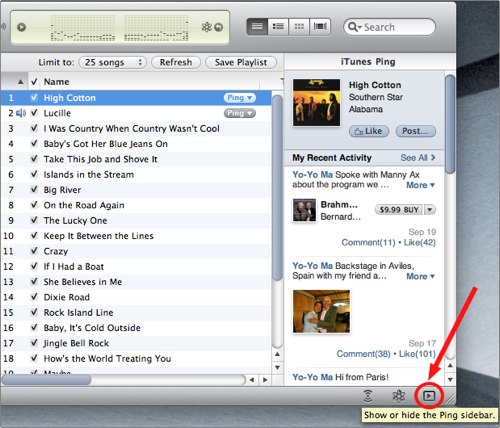
Task: Select Baby's Got Her Blue Jeans On
Action: pyautogui.click(x=136, y=144)
